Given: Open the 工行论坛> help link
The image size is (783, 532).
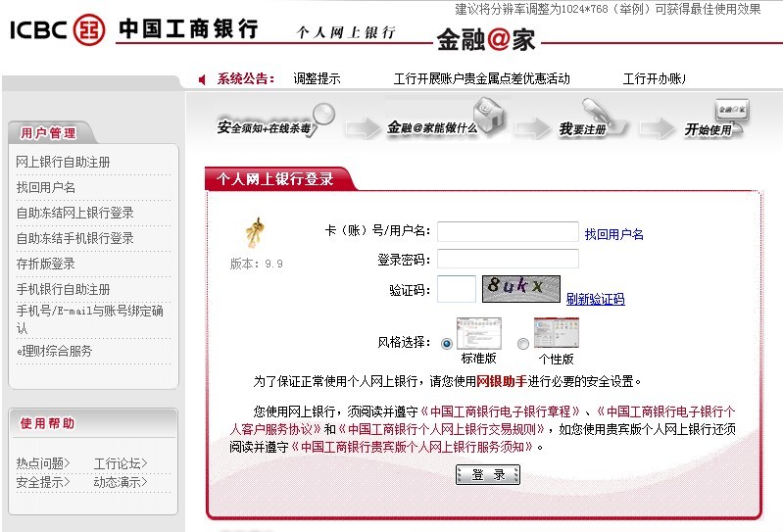Looking at the screenshot, I should pyautogui.click(x=121, y=463).
